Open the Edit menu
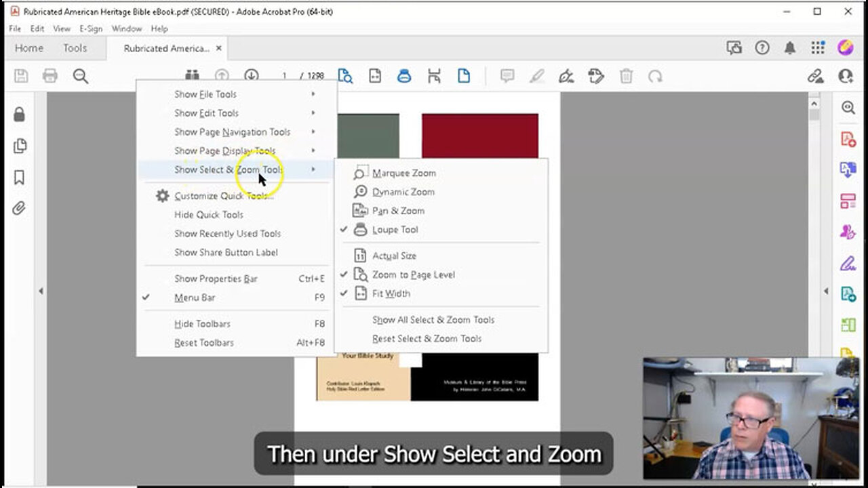Image resolution: width=868 pixels, height=488 pixels. (x=37, y=29)
